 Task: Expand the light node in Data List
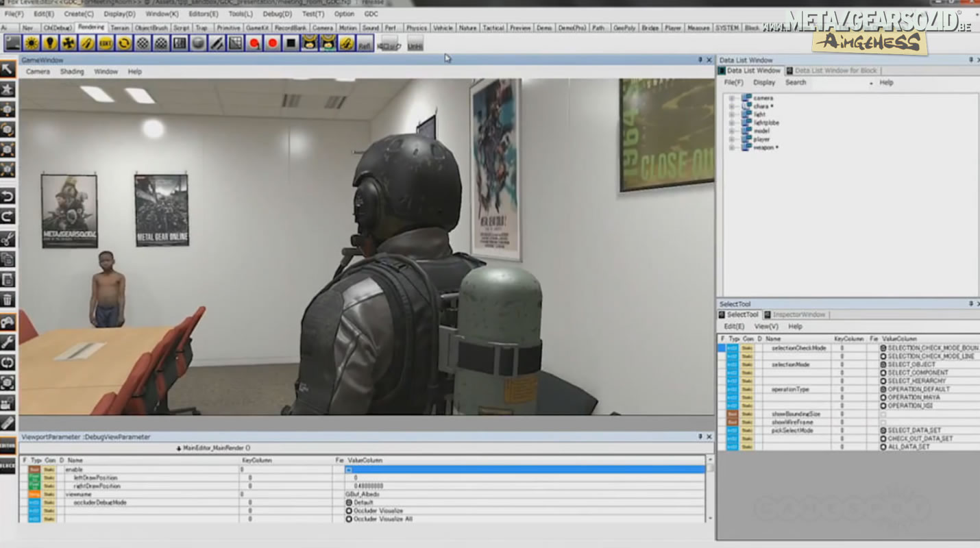[x=731, y=114]
